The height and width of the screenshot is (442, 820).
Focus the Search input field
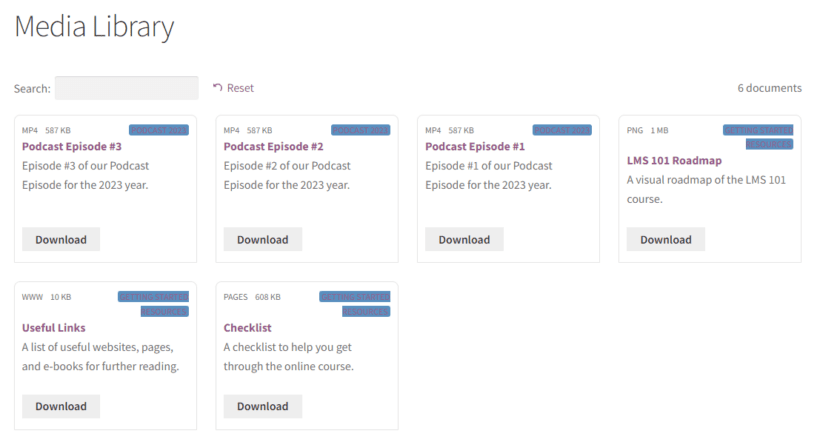(127, 88)
